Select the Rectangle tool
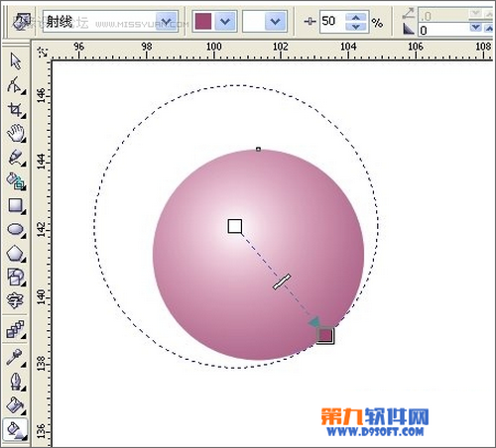The width and height of the screenshot is (496, 448). tap(16, 205)
